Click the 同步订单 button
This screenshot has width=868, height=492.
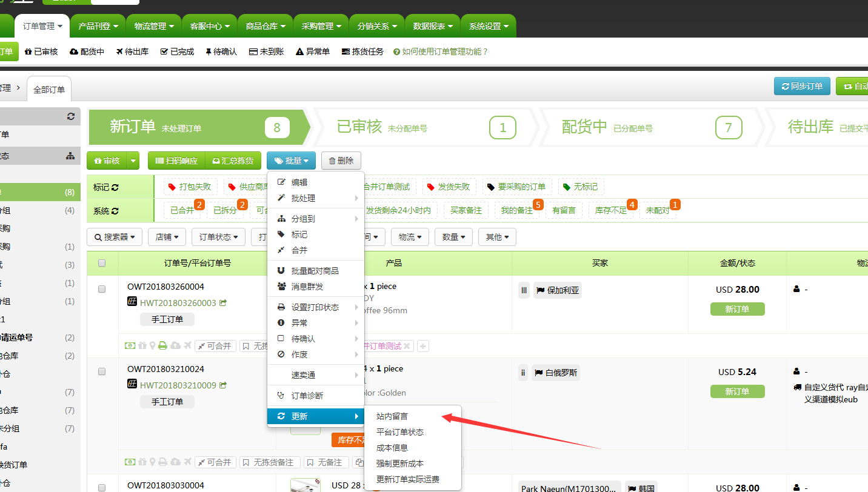click(802, 86)
